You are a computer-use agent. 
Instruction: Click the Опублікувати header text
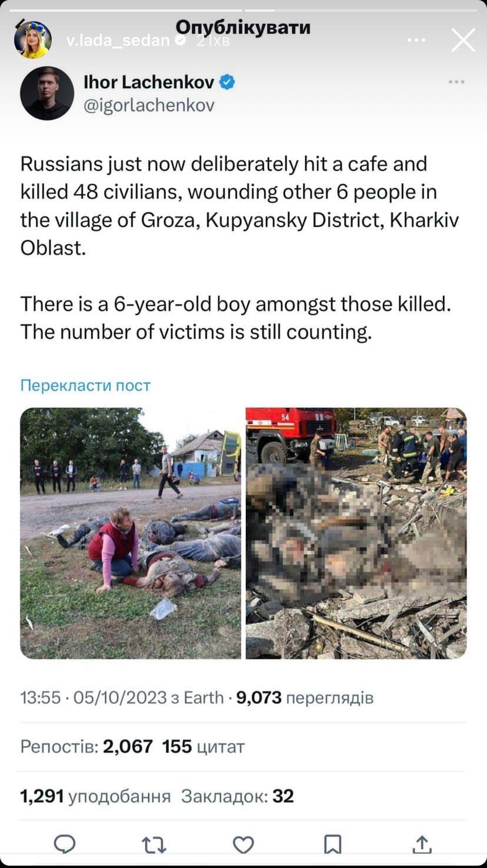point(243,27)
